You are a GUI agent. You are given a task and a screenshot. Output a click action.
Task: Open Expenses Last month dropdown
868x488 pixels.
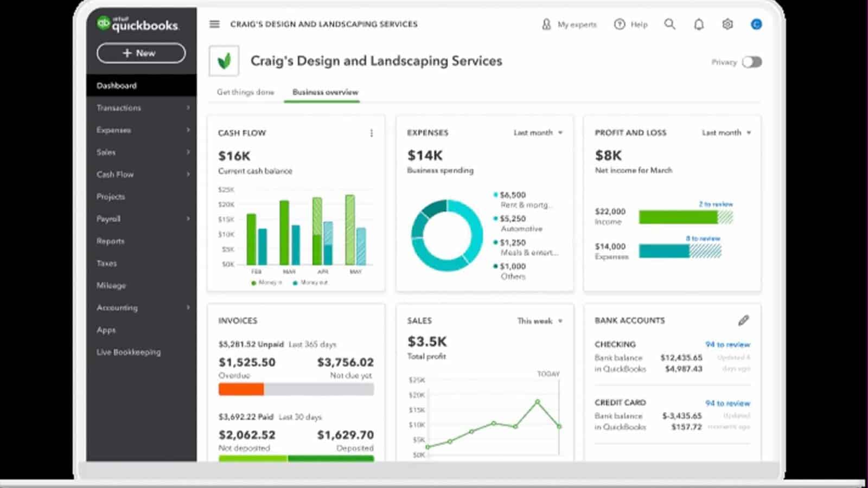538,133
